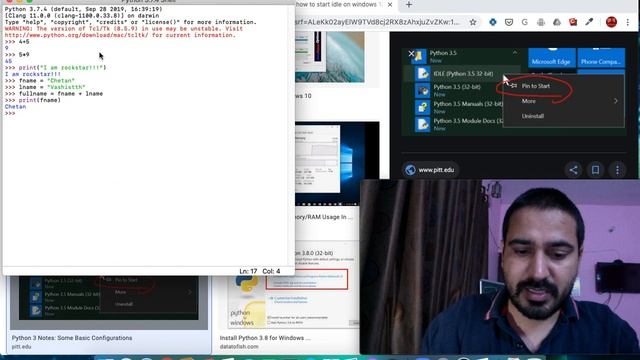
Task: Select the Windows 10 RAM usage image result
Action: click(x=337, y=163)
